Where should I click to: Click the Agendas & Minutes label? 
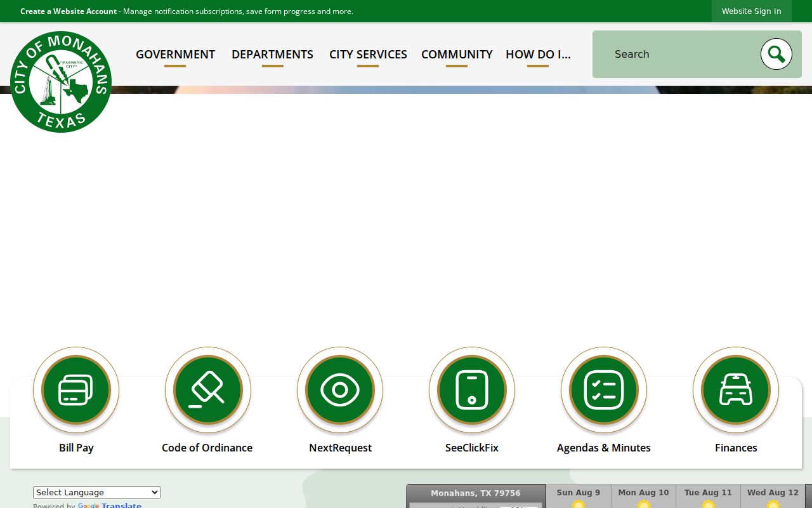coord(604,448)
